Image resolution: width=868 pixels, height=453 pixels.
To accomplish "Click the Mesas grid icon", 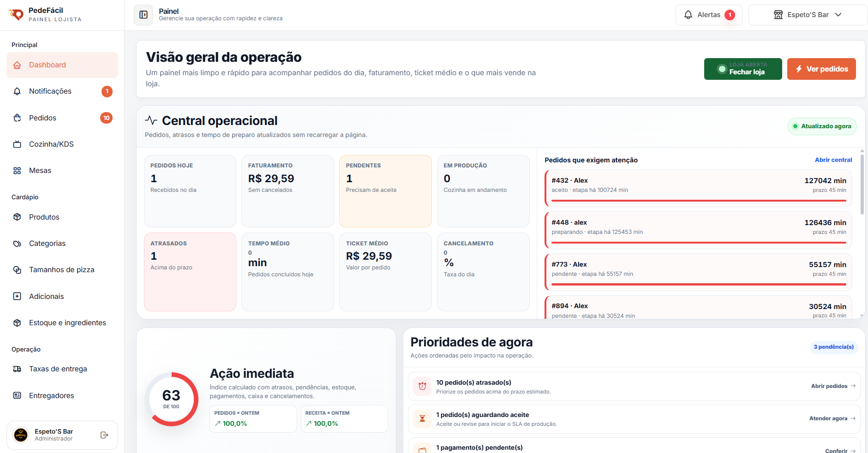I will (x=17, y=171).
